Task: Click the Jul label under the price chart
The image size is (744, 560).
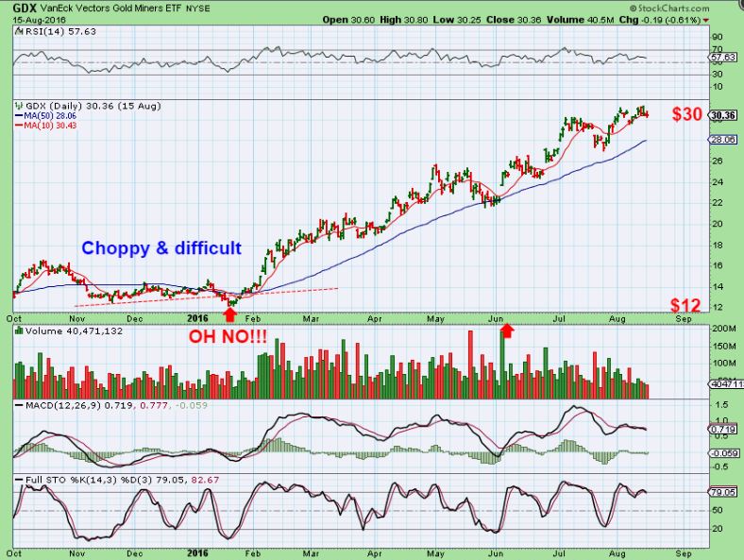Action: (x=559, y=318)
